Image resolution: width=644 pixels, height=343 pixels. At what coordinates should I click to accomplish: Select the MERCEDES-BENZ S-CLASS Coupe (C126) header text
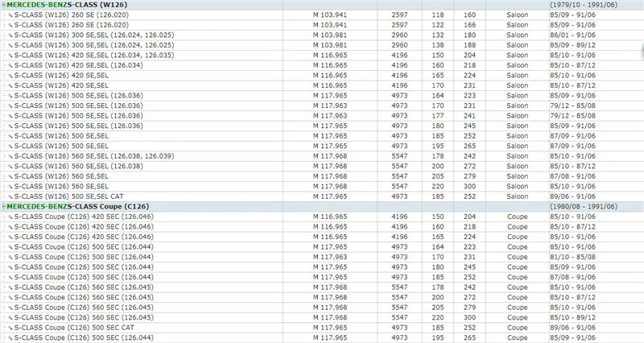[77, 206]
